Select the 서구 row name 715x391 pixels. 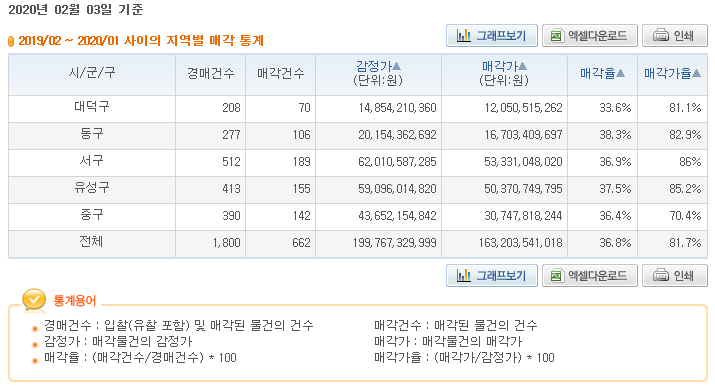click(x=92, y=161)
